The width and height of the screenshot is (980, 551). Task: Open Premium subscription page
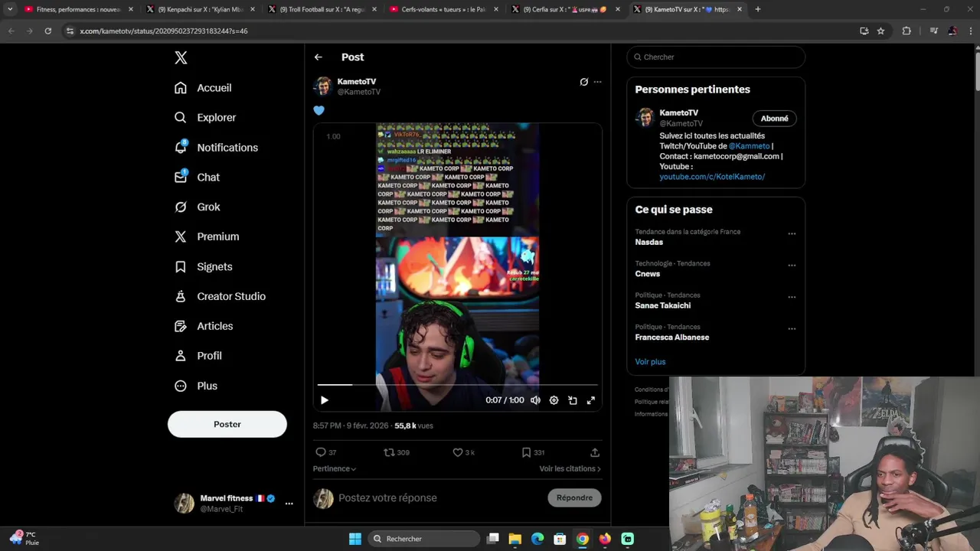(x=207, y=236)
